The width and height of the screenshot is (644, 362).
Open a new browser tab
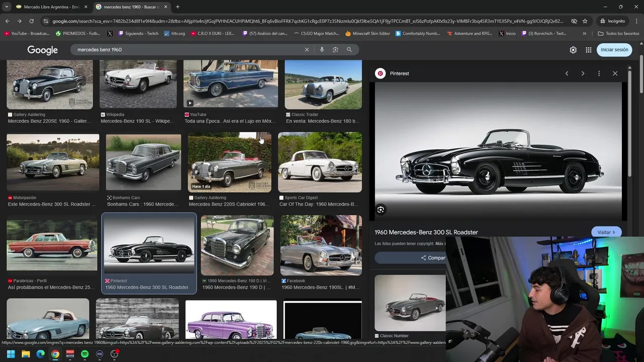click(178, 7)
